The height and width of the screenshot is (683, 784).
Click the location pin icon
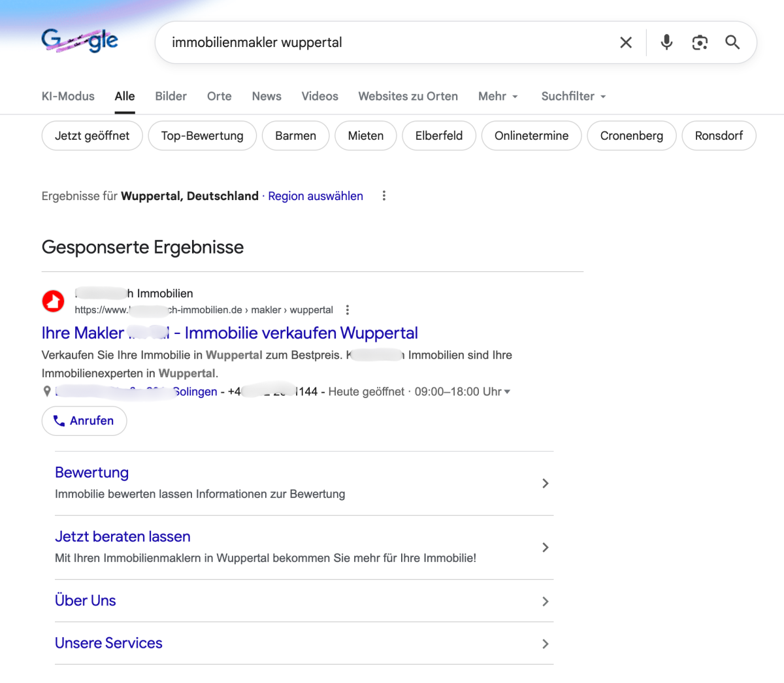click(x=47, y=391)
